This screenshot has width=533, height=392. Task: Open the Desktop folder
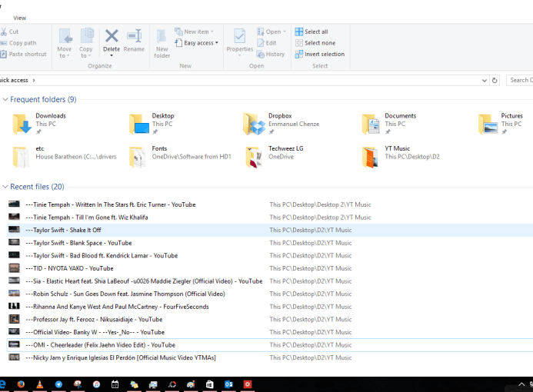click(152, 124)
